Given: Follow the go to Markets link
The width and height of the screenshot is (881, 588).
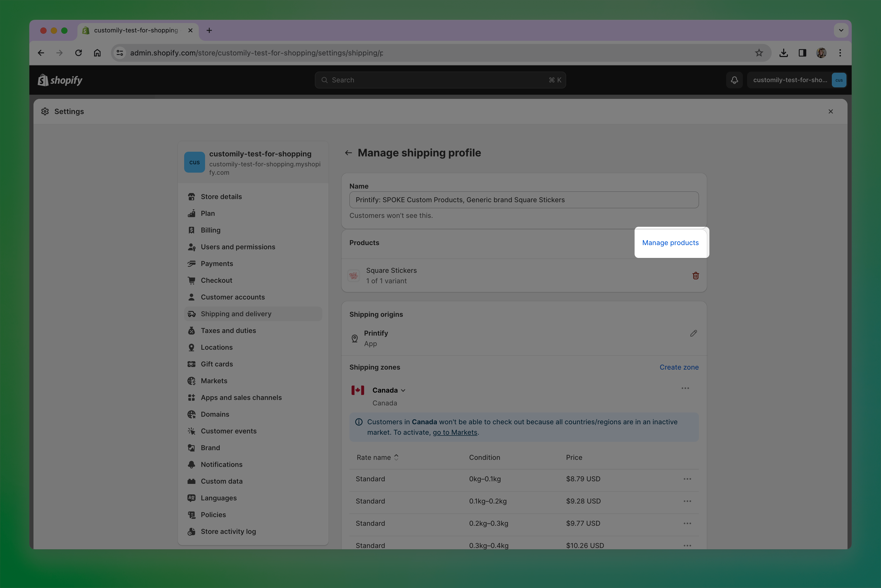Looking at the screenshot, I should (x=455, y=432).
